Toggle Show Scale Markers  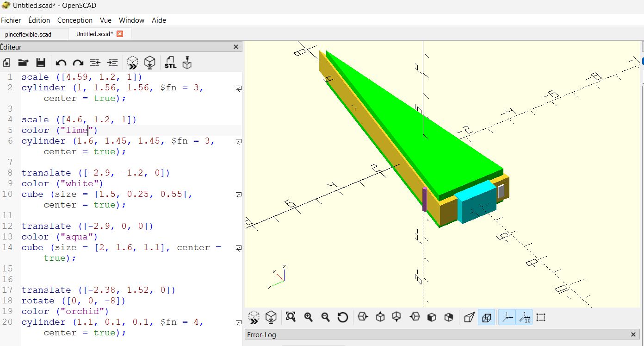[x=524, y=317]
